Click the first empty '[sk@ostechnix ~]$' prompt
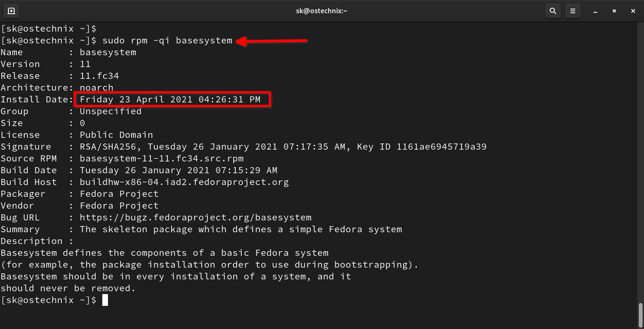Image resolution: width=644 pixels, height=329 pixels. click(x=49, y=29)
